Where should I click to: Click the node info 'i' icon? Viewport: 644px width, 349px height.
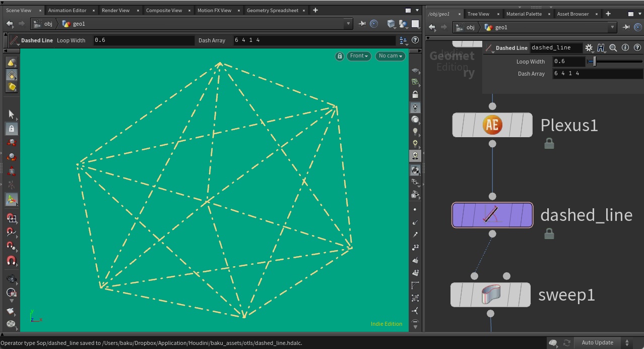pos(625,48)
